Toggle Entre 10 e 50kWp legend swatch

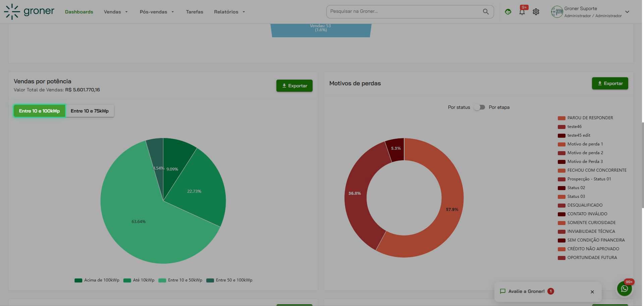(x=162, y=280)
